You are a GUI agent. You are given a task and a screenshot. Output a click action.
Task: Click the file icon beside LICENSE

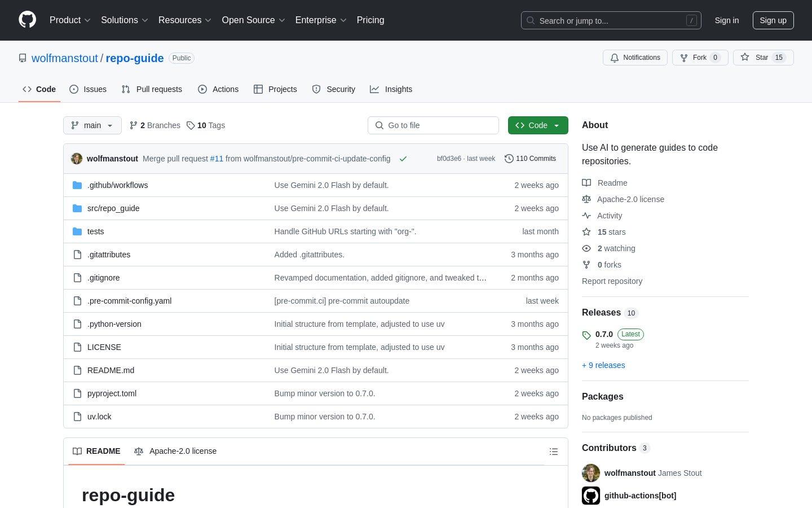77,347
